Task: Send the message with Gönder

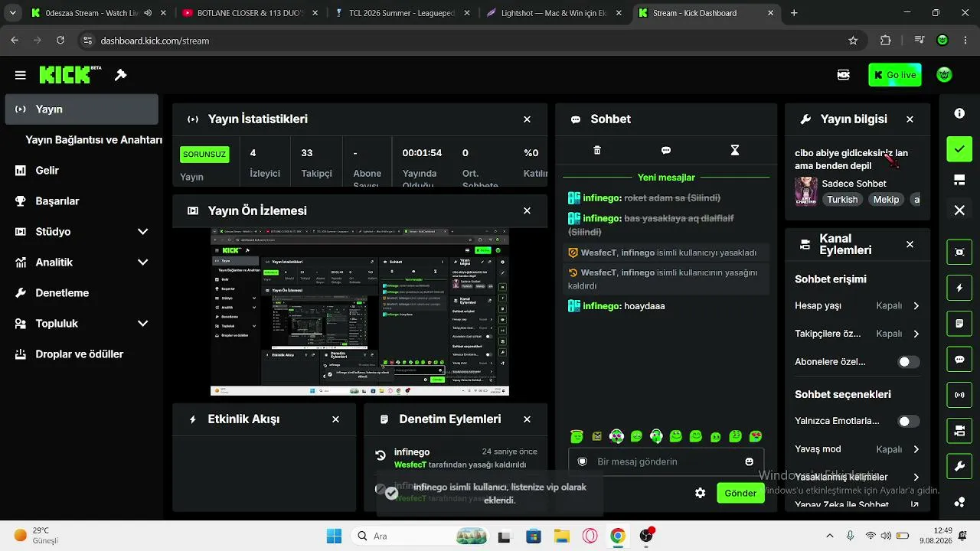Action: tap(740, 493)
